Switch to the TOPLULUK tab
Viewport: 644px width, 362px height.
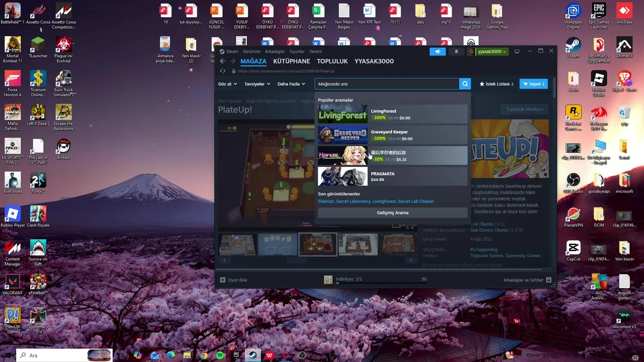332,61
